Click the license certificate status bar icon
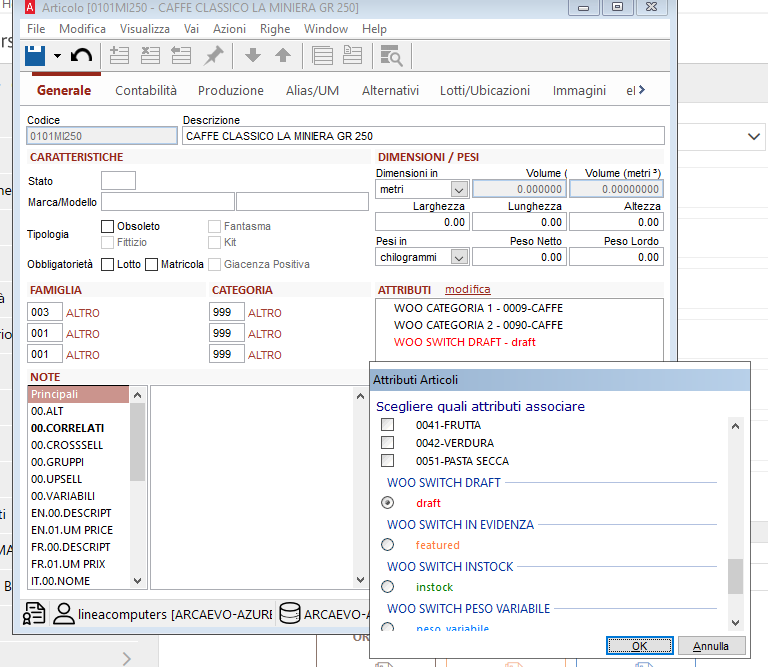Viewport: 768px width, 667px height. 34,613
